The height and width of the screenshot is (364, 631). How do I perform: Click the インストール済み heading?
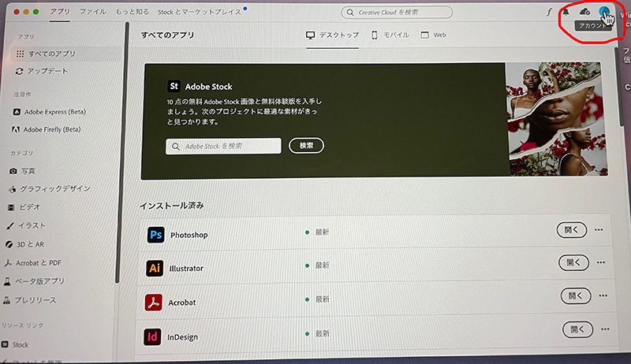tap(172, 206)
